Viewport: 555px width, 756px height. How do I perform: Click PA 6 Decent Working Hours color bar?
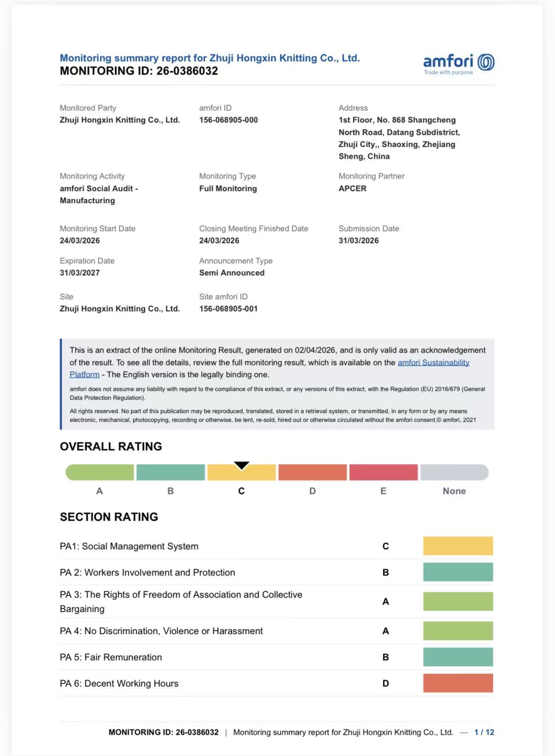[458, 683]
